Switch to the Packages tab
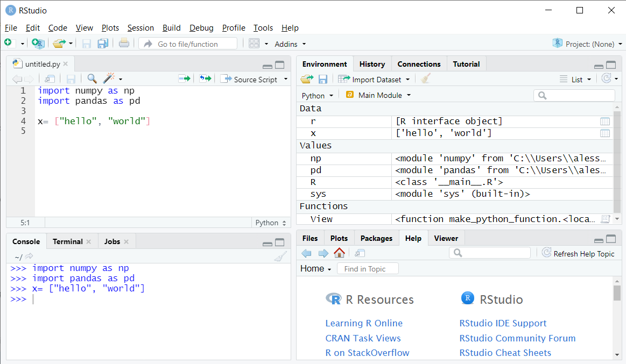This screenshot has width=626, height=364. (376, 238)
